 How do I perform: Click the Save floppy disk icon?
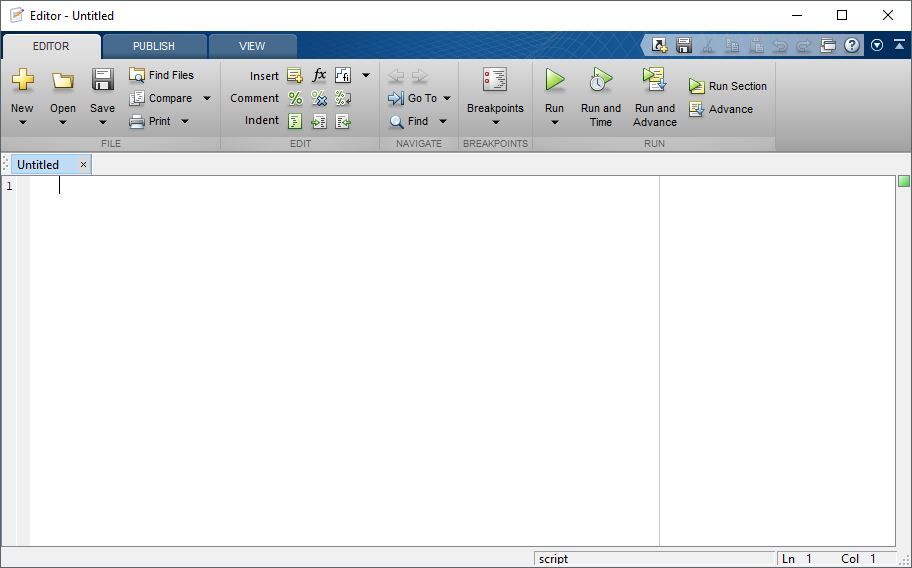(x=102, y=80)
